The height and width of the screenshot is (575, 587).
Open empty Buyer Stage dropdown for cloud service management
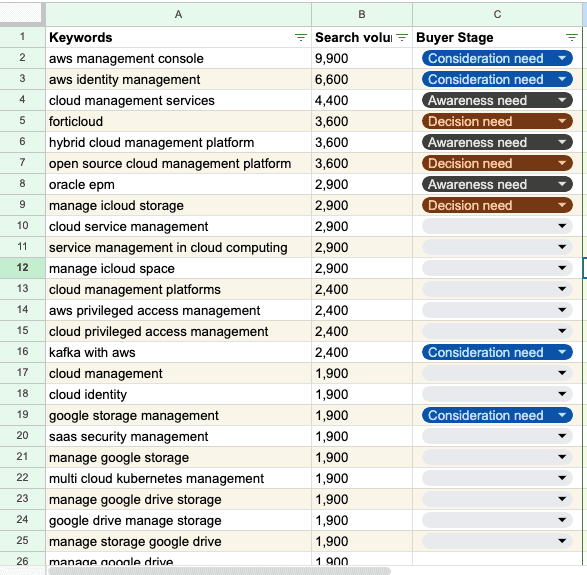(x=497, y=226)
